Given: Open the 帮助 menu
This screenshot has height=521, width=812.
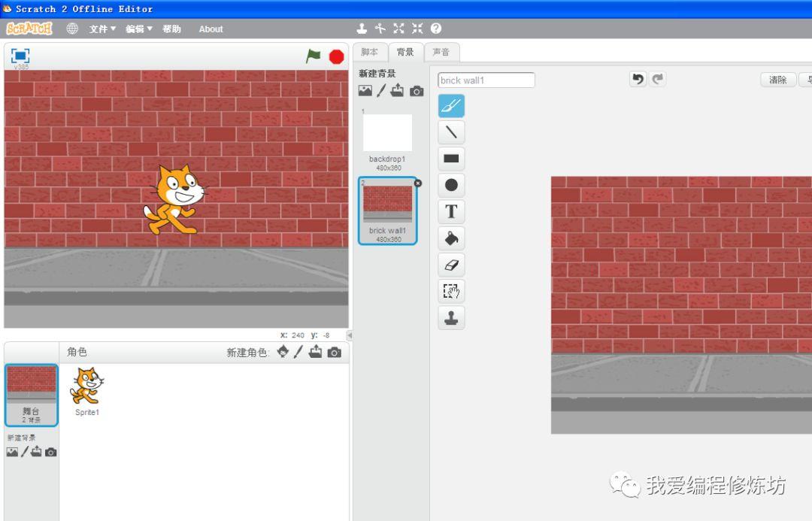Looking at the screenshot, I should [171, 29].
